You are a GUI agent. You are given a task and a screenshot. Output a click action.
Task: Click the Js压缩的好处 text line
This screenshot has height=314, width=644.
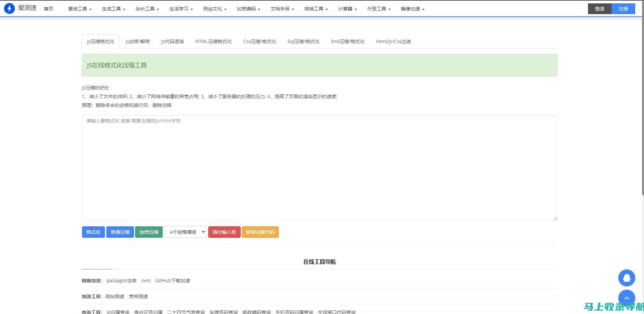95,88
